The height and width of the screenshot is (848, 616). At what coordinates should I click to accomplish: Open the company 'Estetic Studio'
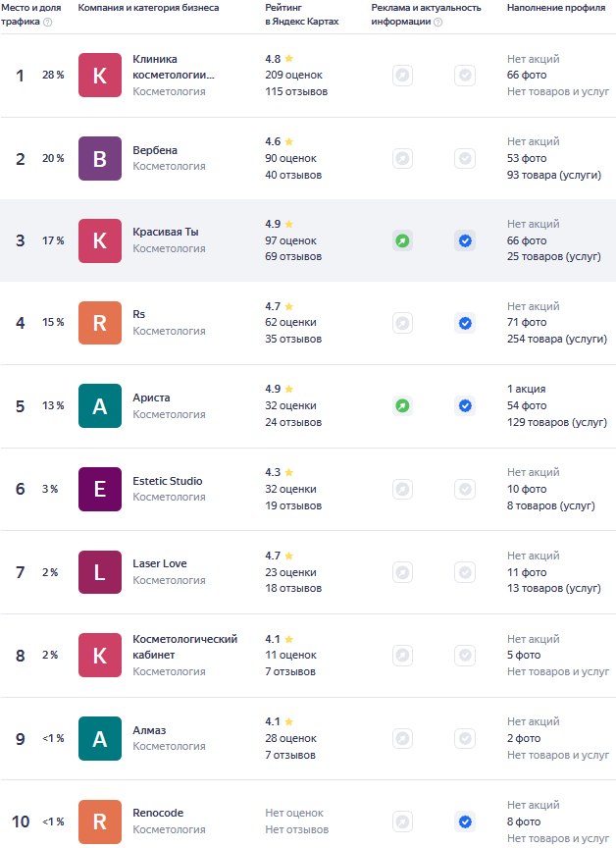coord(168,481)
